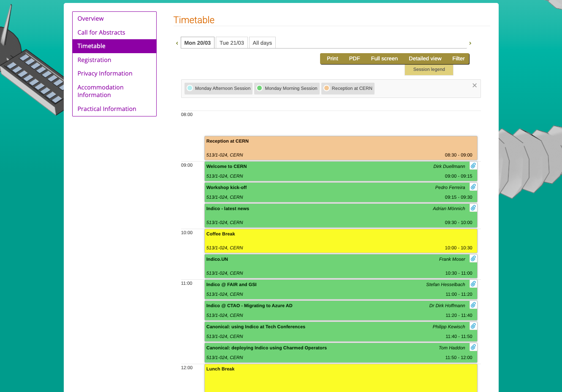
Task: Click speaker name Dr Dirk Hoffmann
Action: coord(447,305)
